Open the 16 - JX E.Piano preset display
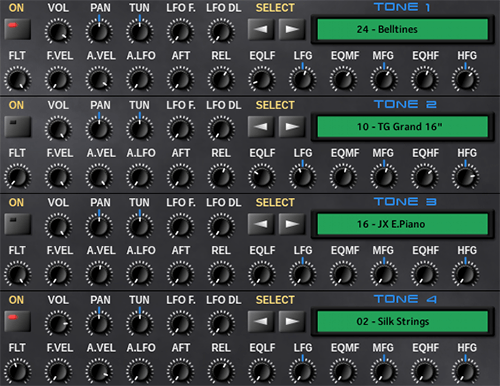Viewport: 500px width, 386px height. click(x=403, y=224)
